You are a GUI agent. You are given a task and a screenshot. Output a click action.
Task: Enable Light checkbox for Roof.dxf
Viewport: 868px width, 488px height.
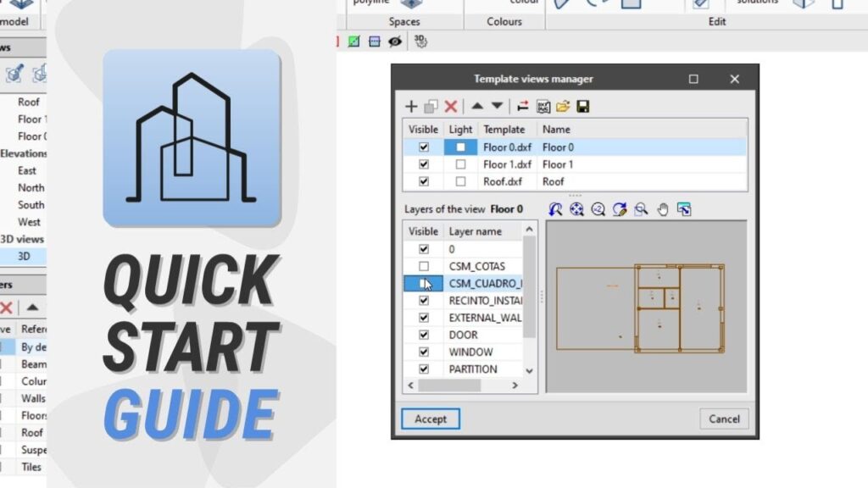pyautogui.click(x=460, y=181)
